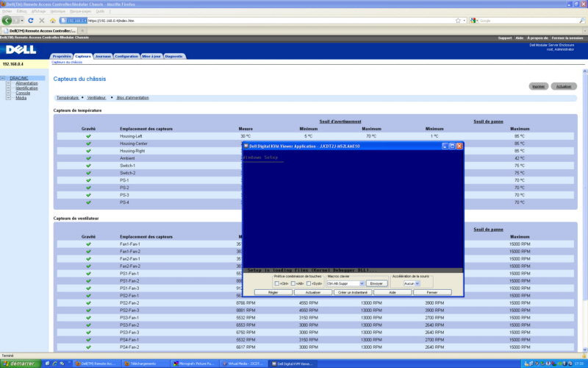Click the Dell logo
Viewport: 588px width, 368px height.
pyautogui.click(x=21, y=49)
